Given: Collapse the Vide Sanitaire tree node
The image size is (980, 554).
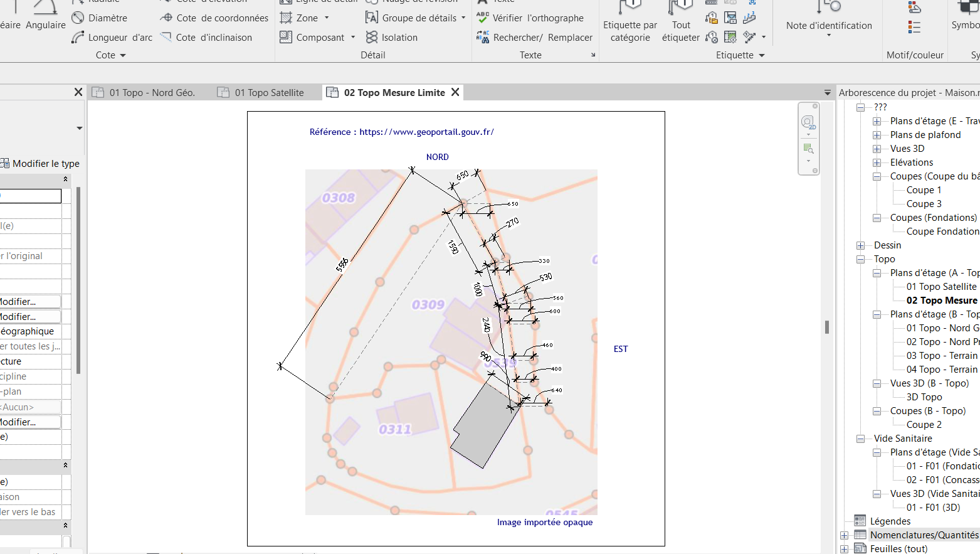Looking at the screenshot, I should (860, 439).
